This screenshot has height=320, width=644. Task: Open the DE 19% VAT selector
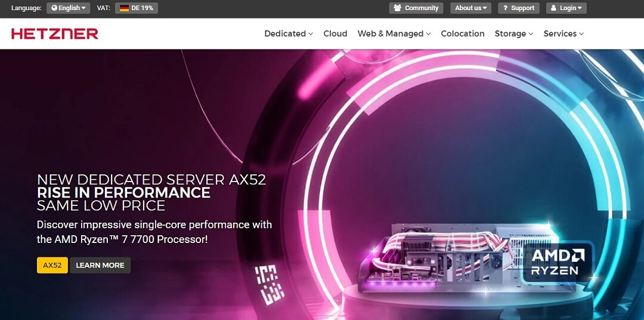point(137,8)
